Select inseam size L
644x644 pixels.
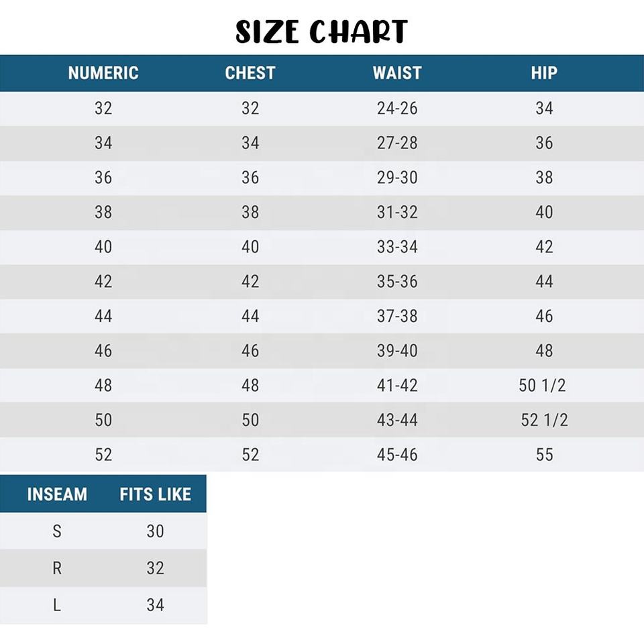57,605
